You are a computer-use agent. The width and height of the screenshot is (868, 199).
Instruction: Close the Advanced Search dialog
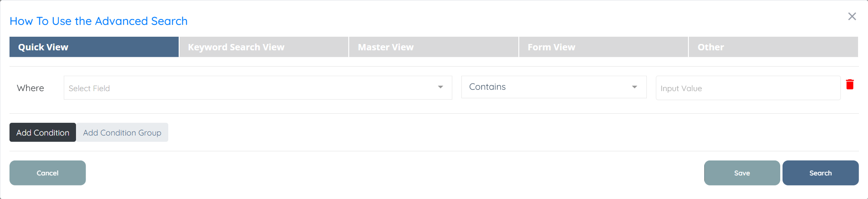[852, 16]
